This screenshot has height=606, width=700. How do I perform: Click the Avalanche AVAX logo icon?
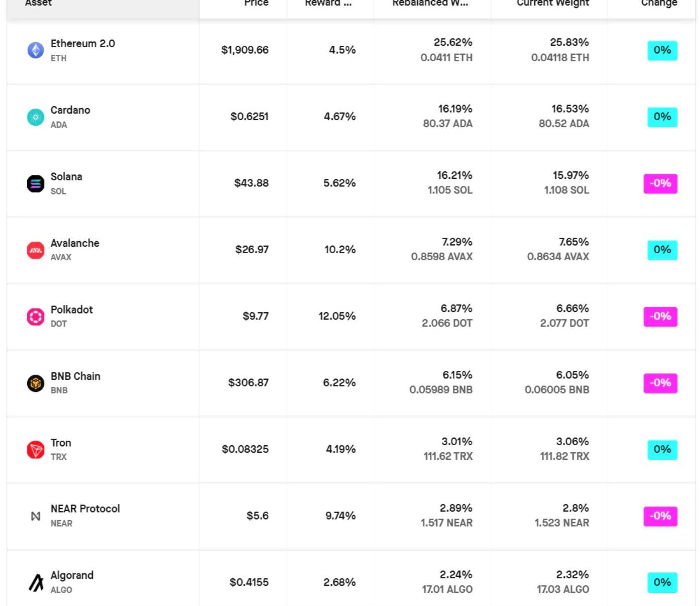pyautogui.click(x=35, y=250)
